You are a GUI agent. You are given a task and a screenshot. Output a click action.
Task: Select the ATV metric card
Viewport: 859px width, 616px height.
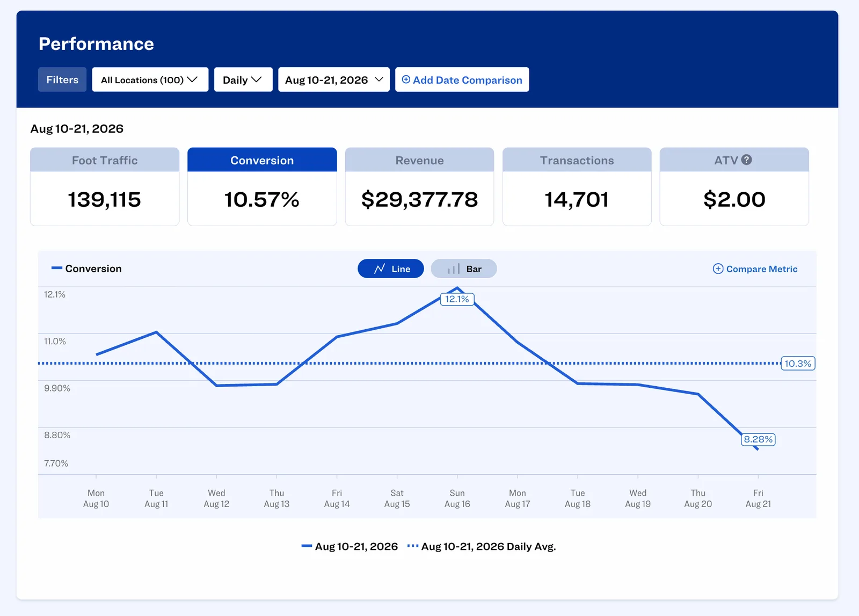[734, 186]
